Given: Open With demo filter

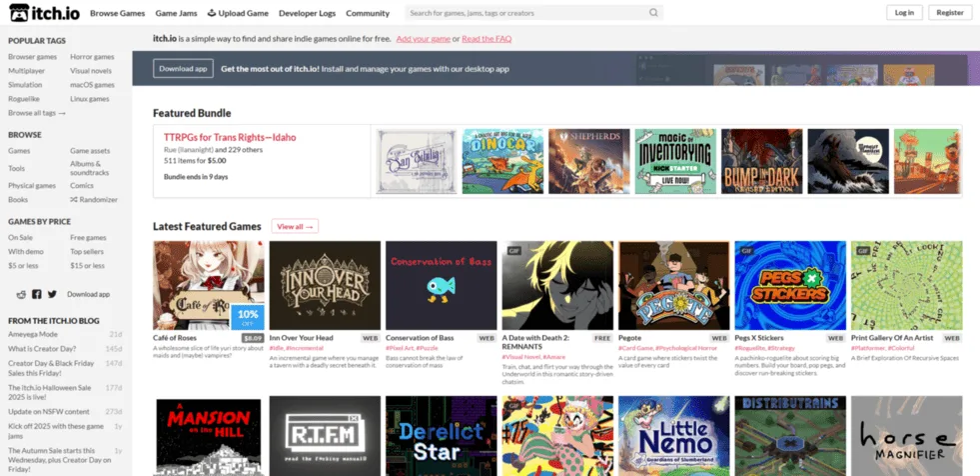Looking at the screenshot, I should [26, 251].
